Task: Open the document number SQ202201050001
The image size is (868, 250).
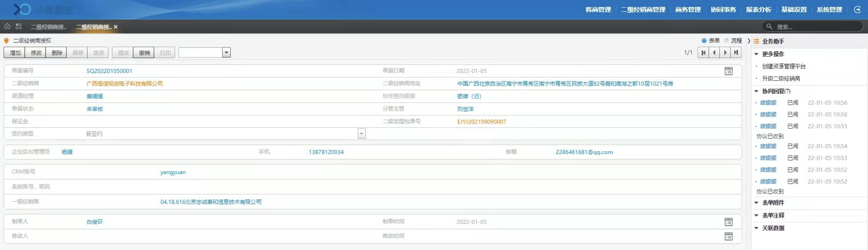Action: point(109,71)
